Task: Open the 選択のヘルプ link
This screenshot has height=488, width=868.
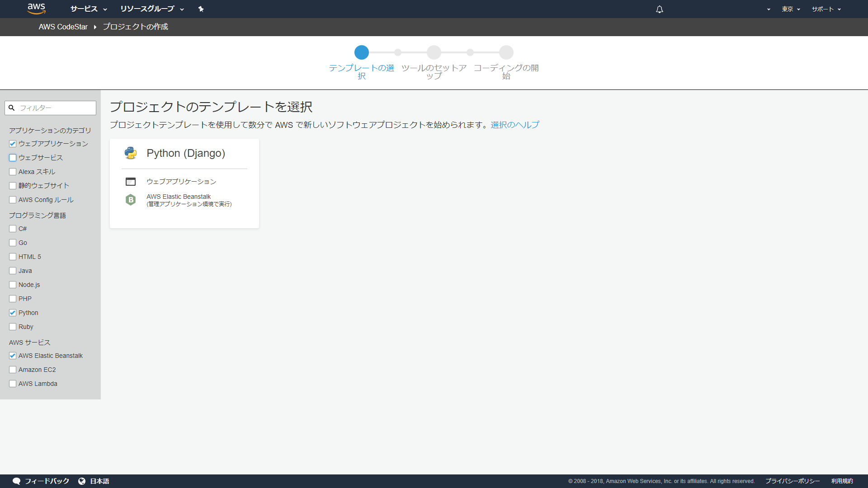Action: click(515, 125)
